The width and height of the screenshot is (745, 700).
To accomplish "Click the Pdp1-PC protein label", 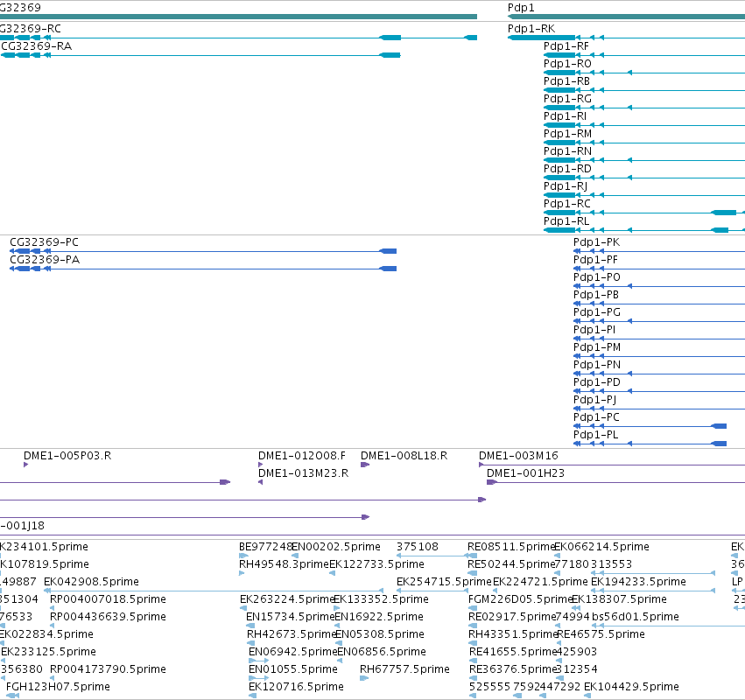I will click(596, 417).
